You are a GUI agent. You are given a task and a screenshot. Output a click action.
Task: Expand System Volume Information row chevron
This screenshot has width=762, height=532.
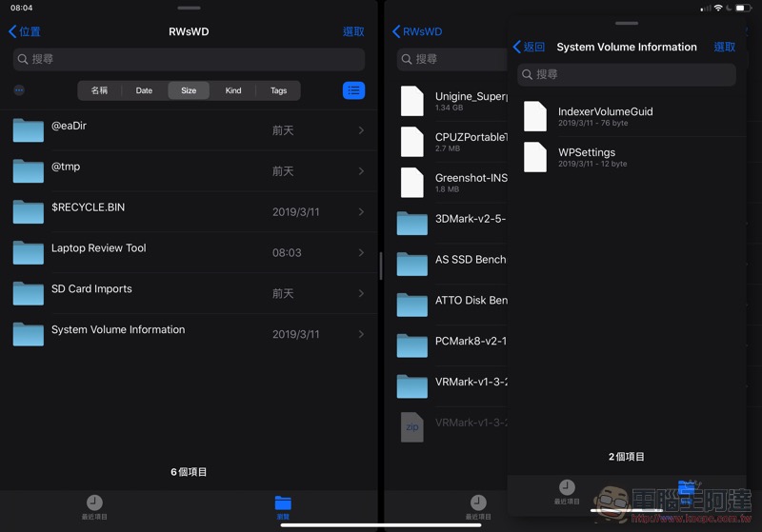pos(361,334)
